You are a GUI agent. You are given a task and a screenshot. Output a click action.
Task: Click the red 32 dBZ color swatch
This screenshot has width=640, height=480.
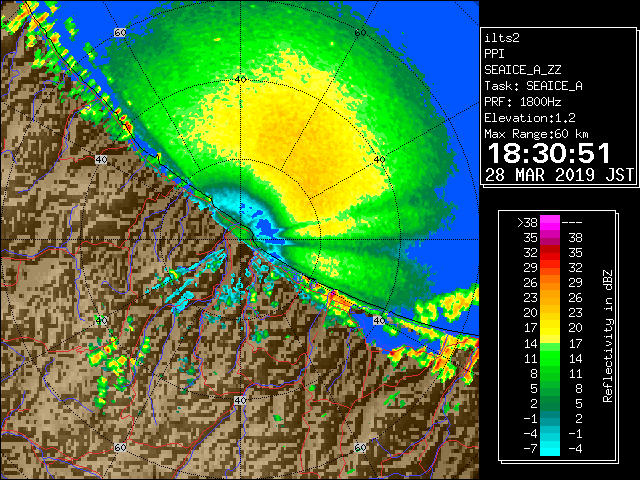[x=550, y=253]
